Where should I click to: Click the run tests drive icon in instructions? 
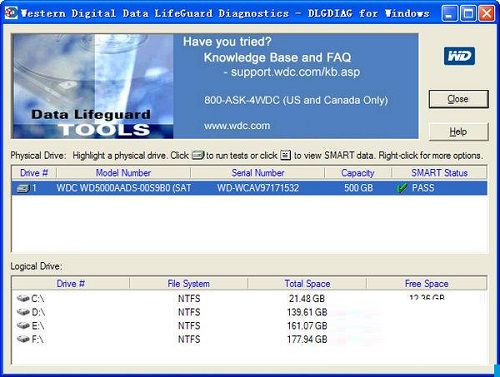pos(198,155)
